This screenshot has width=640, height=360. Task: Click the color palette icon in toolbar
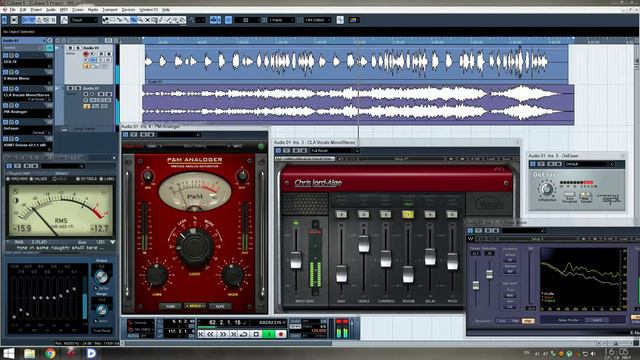(353, 20)
